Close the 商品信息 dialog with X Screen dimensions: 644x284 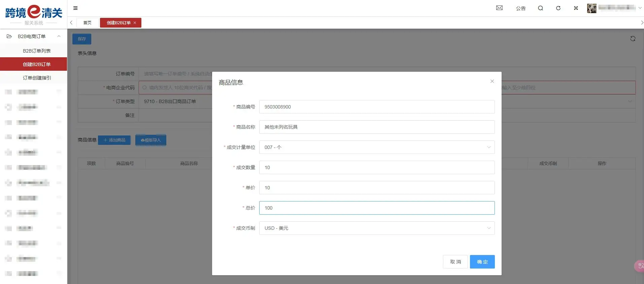tap(492, 81)
